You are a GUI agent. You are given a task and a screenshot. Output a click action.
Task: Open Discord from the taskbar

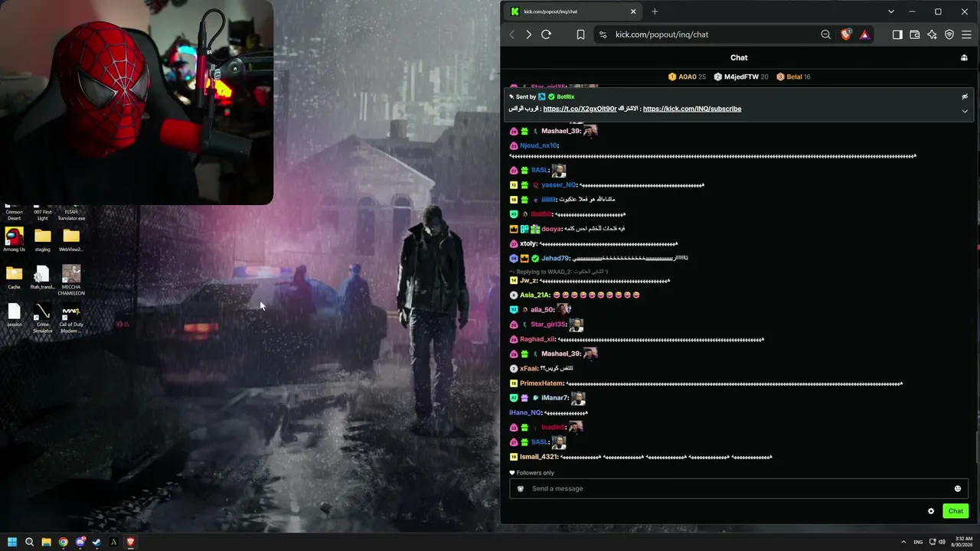pyautogui.click(x=80, y=542)
